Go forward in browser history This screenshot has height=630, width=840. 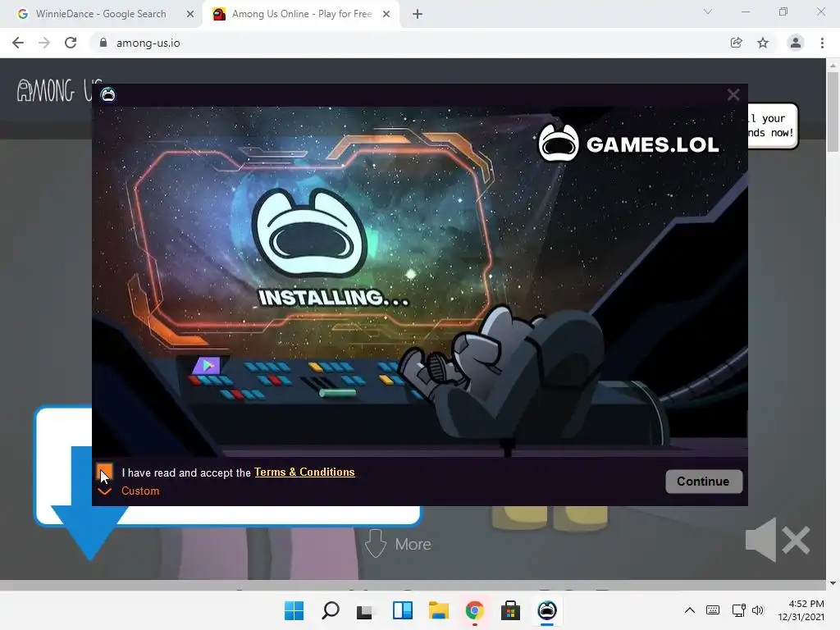pyautogui.click(x=44, y=43)
